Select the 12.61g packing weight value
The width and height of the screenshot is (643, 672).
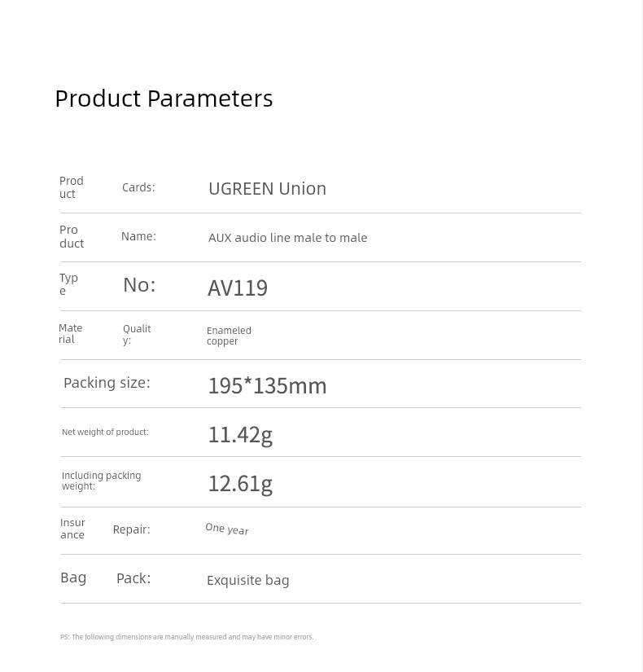point(240,485)
